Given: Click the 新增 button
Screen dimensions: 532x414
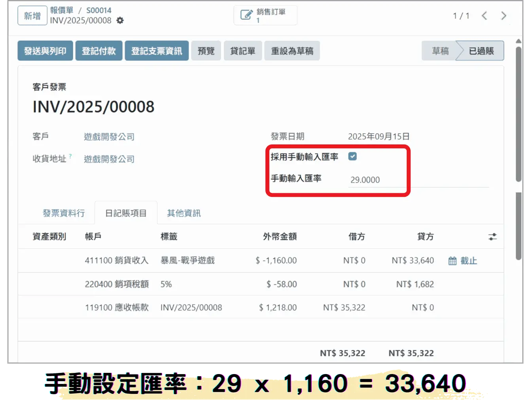Looking at the screenshot, I should click(x=32, y=16).
